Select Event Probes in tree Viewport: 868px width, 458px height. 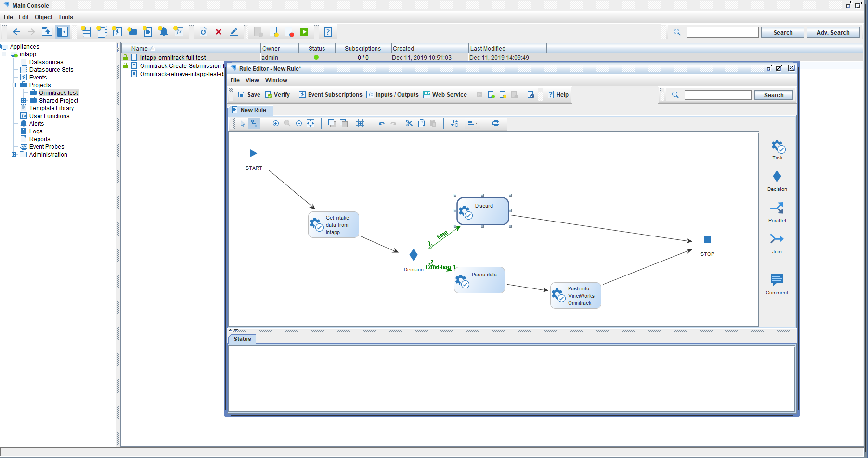pyautogui.click(x=47, y=147)
